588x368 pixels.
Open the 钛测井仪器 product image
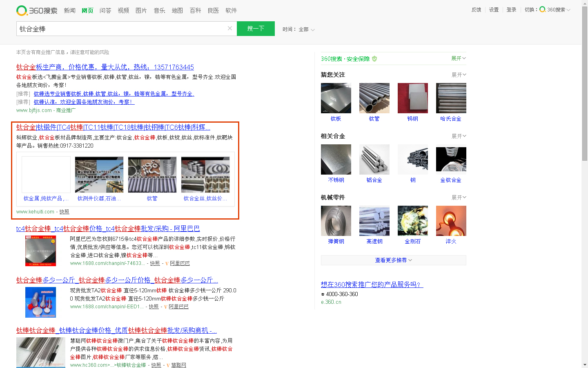point(99,175)
